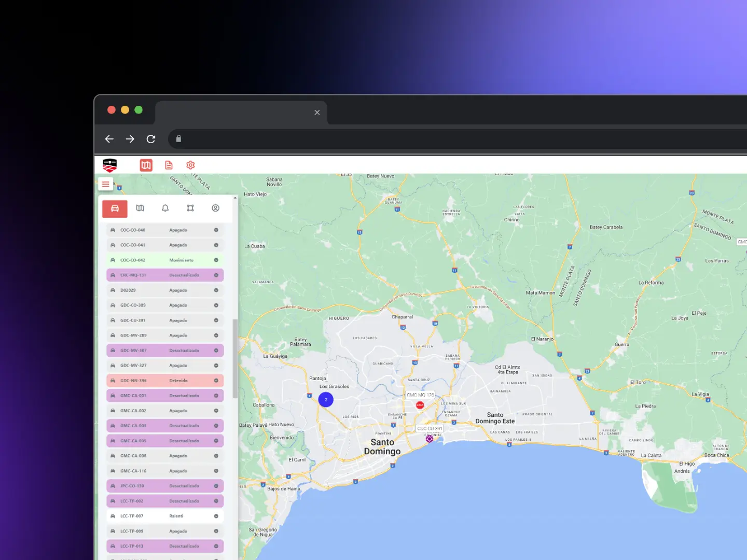This screenshot has width=747, height=560.
Task: Click car icon of JPC-CO-130 row
Action: tap(113, 486)
